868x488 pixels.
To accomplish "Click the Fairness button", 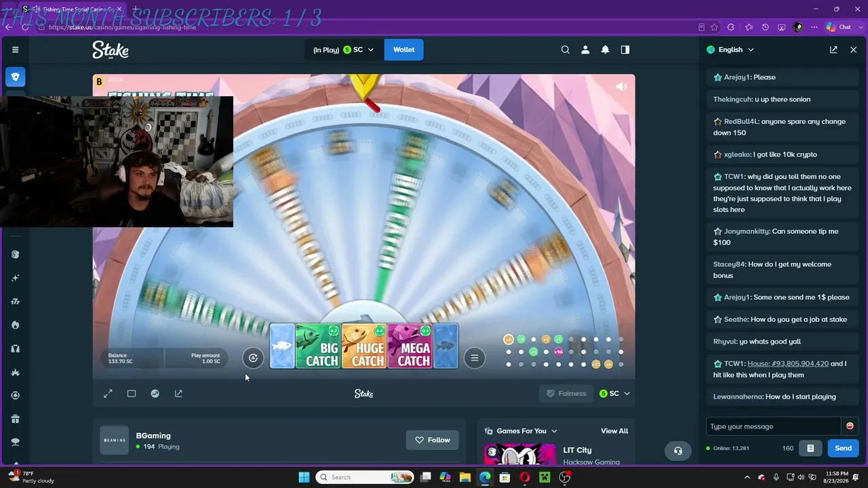I will [x=566, y=393].
